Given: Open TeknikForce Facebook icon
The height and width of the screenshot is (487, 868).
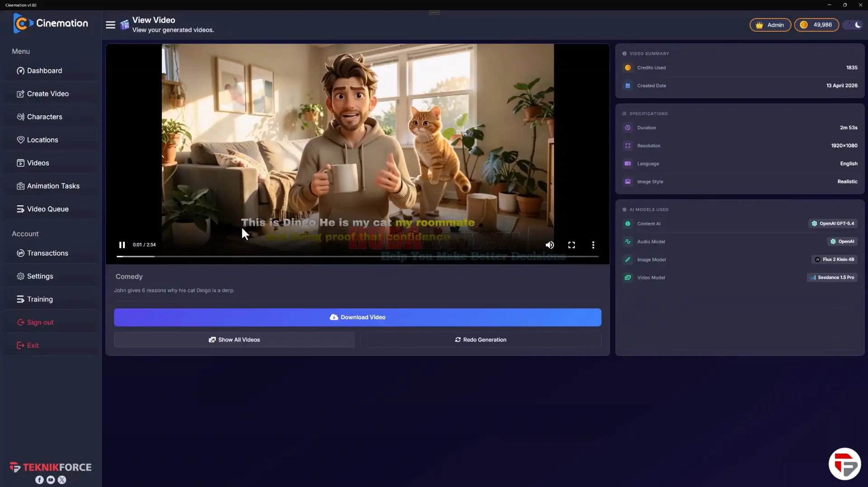Looking at the screenshot, I should [39, 480].
